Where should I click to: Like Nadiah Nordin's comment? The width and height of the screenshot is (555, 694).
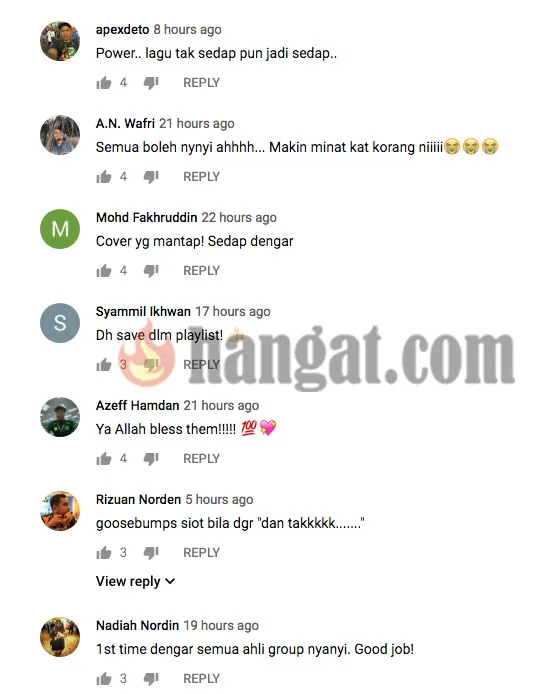click(x=104, y=679)
